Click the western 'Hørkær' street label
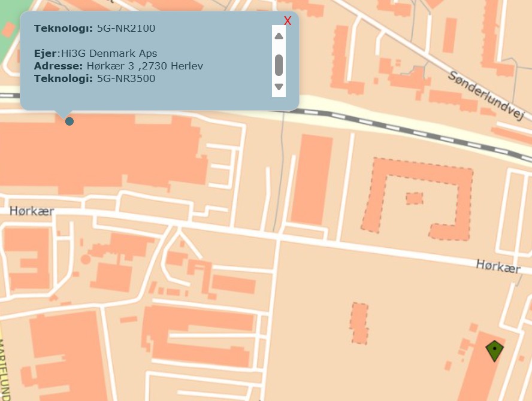Viewport: 532px width, 401px height. pos(32,211)
